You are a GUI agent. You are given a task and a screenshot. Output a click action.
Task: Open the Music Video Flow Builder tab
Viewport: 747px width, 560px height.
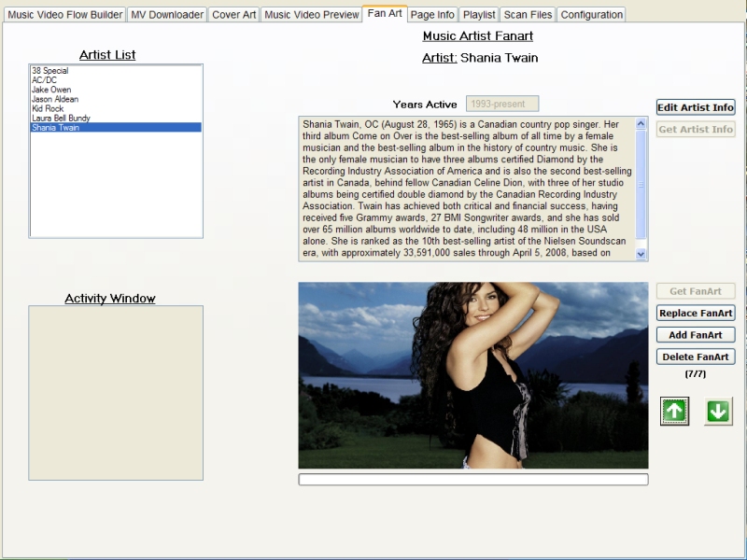(x=65, y=15)
